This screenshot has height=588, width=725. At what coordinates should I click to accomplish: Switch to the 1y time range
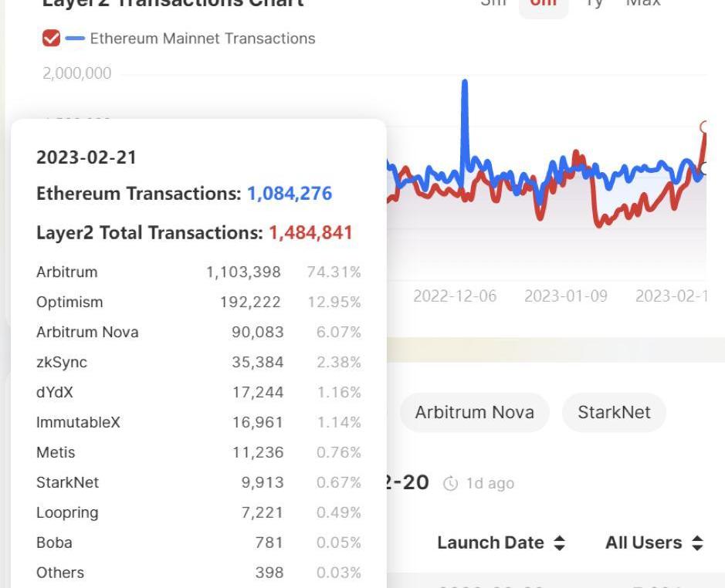click(x=595, y=3)
